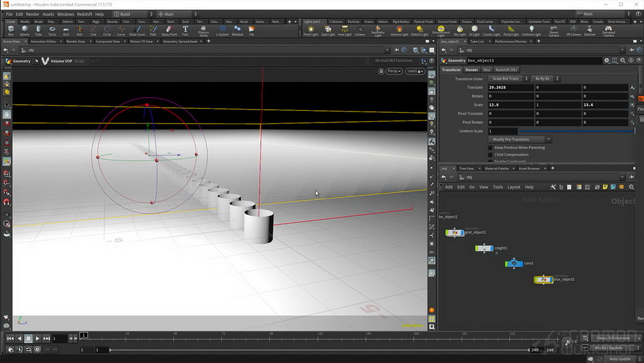
Task: Select the Platonic Solids tool
Action: 204,31
